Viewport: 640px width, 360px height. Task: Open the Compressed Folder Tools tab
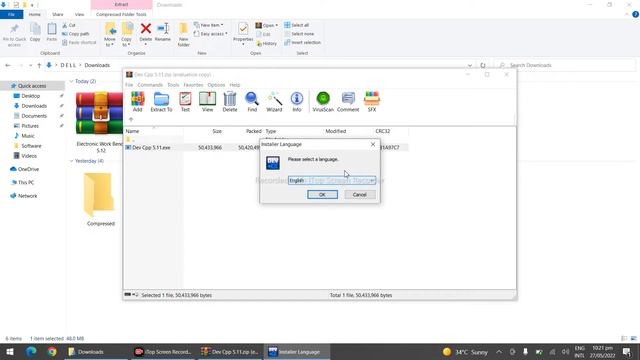[121, 14]
